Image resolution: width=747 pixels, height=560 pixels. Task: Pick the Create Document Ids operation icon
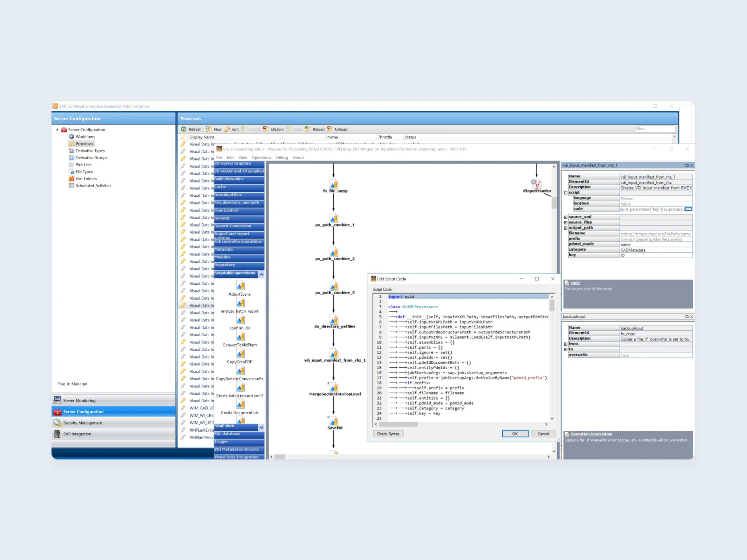(x=240, y=404)
